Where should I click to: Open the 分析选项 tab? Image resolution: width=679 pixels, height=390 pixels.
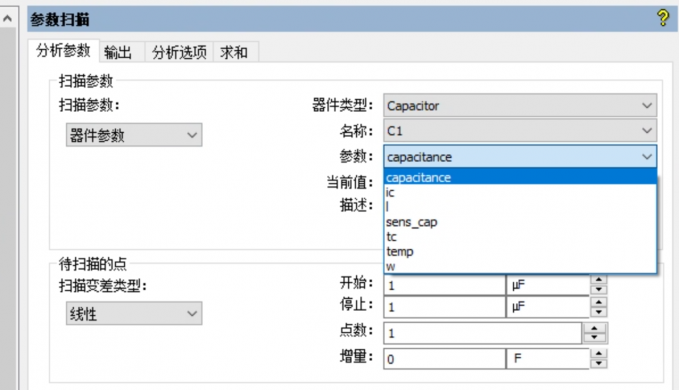(179, 52)
